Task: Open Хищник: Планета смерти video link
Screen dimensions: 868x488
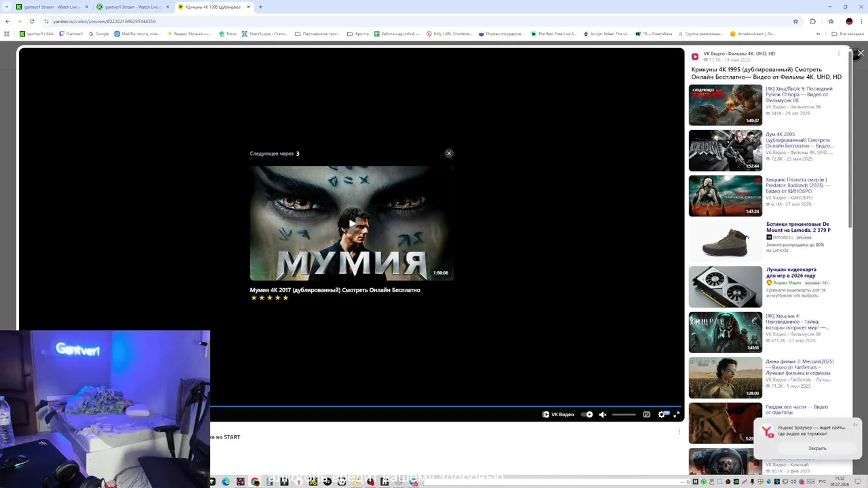Action: click(798, 185)
